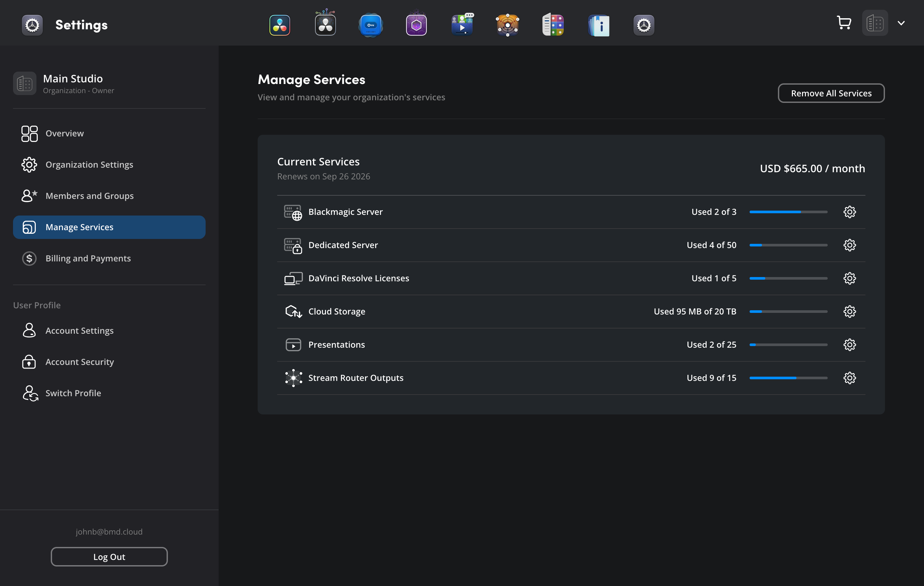Viewport: 924px width, 586px height.
Task: Open Members and Groups
Action: (x=109, y=196)
